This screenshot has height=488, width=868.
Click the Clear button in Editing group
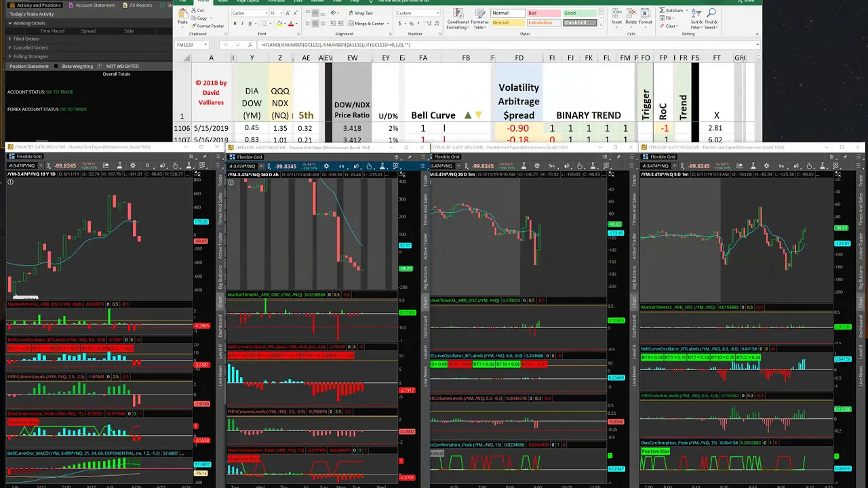(x=669, y=26)
